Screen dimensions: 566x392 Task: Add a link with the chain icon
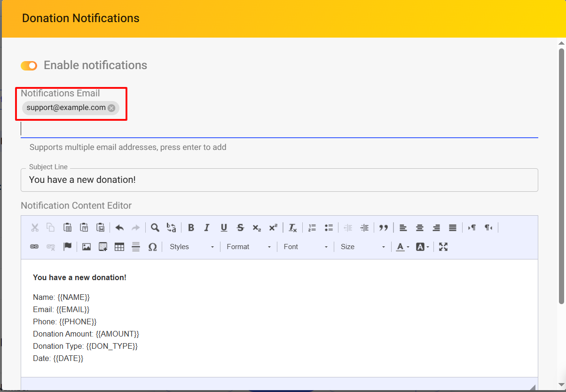click(34, 247)
